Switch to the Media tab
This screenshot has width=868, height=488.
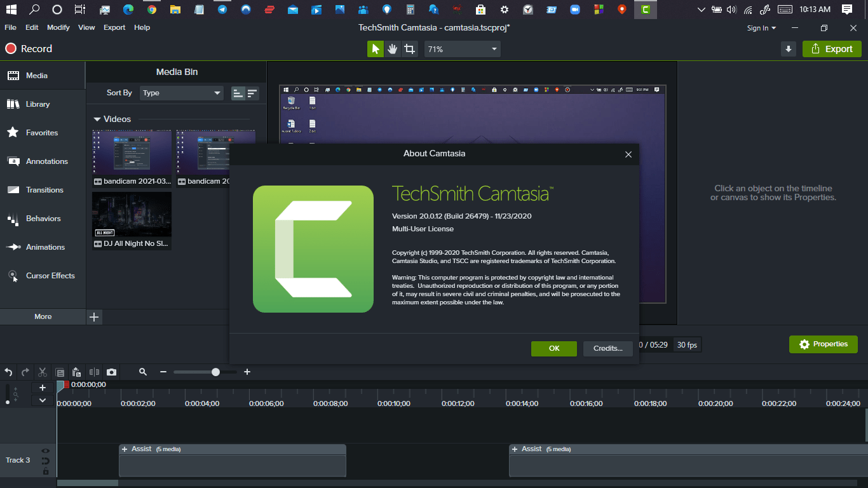43,76
